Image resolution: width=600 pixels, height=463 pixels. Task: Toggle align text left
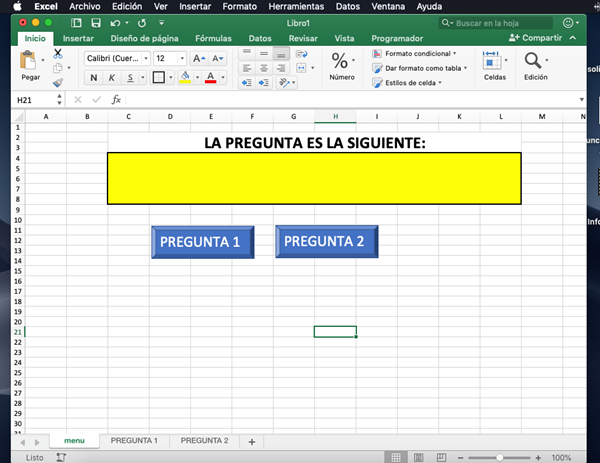(247, 68)
